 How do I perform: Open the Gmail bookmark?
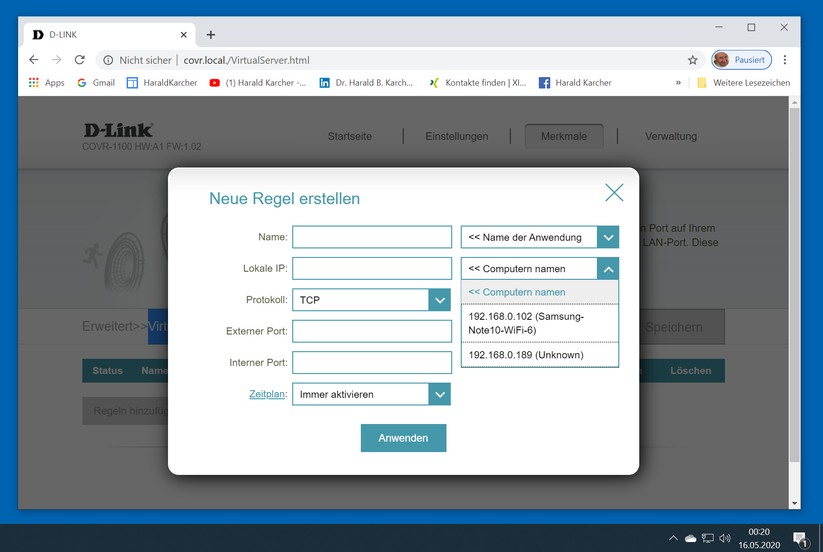point(96,82)
